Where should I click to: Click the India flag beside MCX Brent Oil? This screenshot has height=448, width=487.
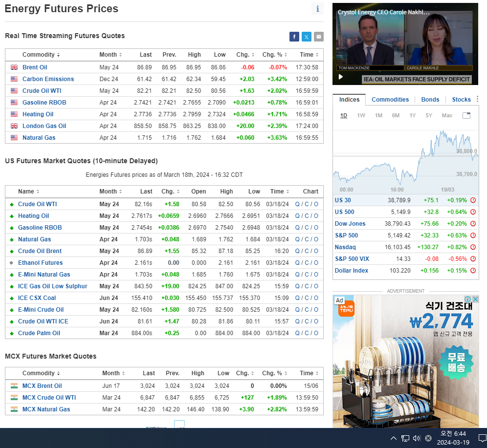click(14, 386)
